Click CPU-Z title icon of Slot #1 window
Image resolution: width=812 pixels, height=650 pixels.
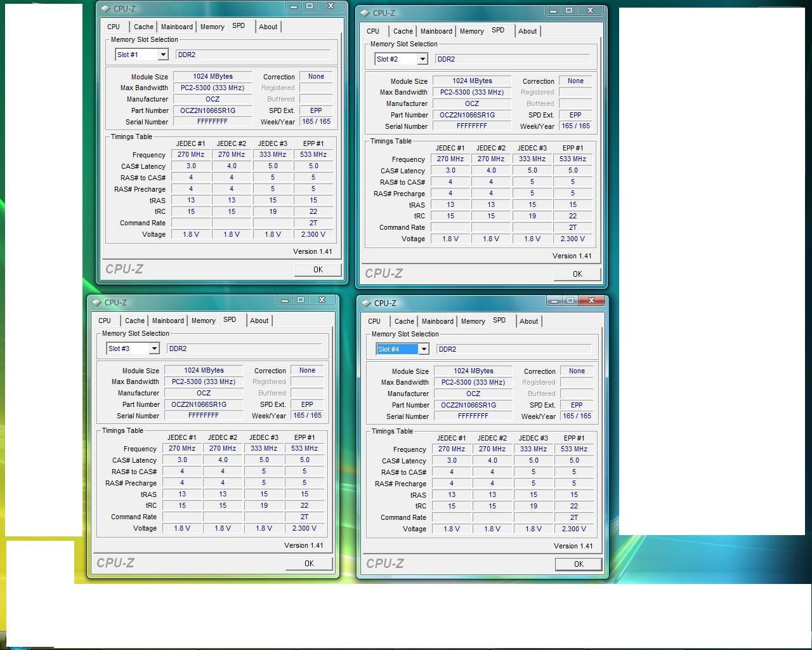[105, 9]
